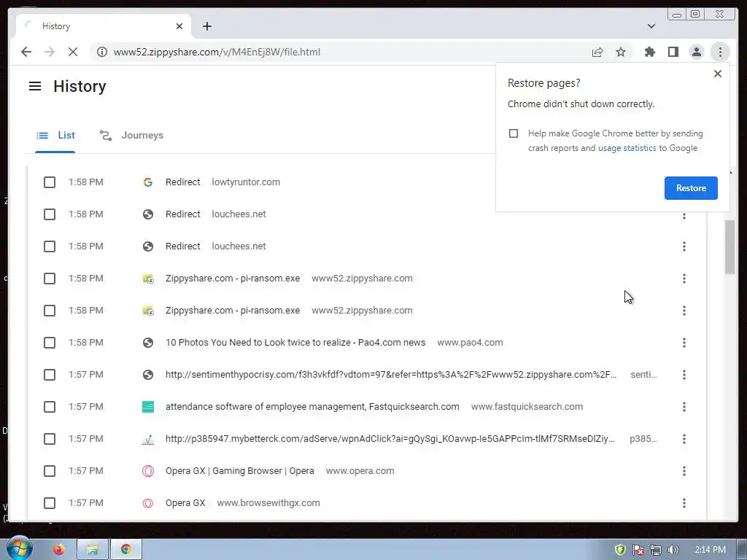Viewport: 747px width, 560px height.
Task: Open the Redirect lowtyruntor.com entry
Action: point(183,182)
